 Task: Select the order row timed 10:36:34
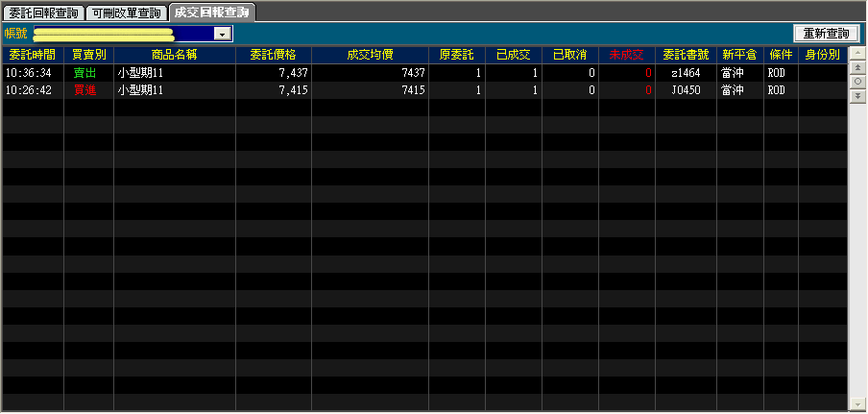[424, 72]
